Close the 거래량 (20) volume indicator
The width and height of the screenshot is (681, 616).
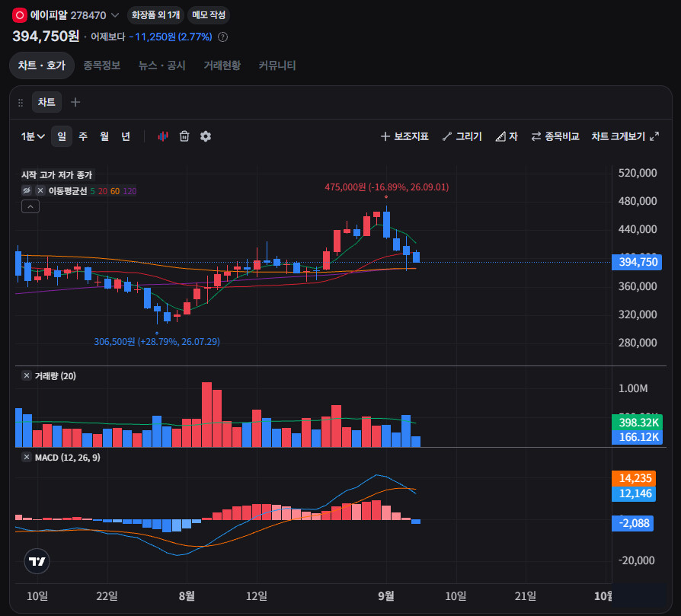click(27, 375)
